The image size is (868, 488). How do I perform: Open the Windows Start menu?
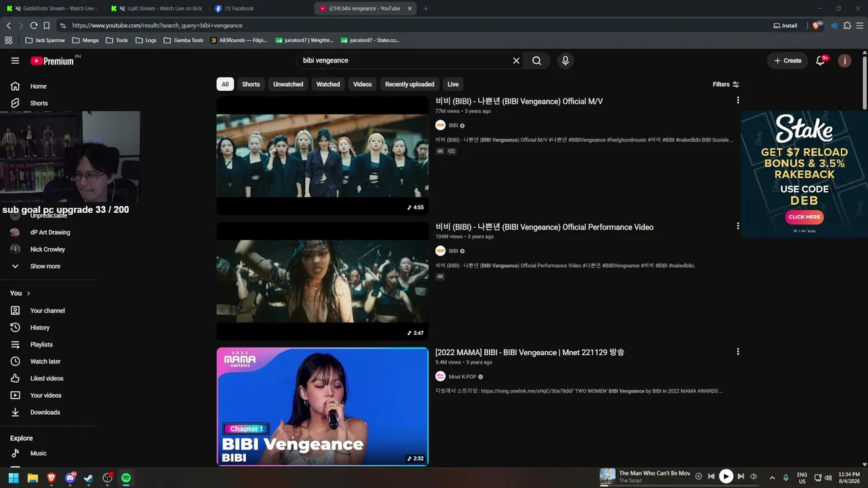[14, 478]
